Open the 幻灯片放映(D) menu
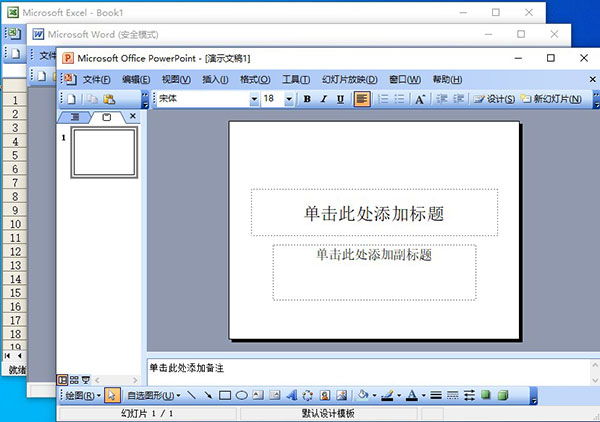The width and height of the screenshot is (600, 422). click(349, 80)
